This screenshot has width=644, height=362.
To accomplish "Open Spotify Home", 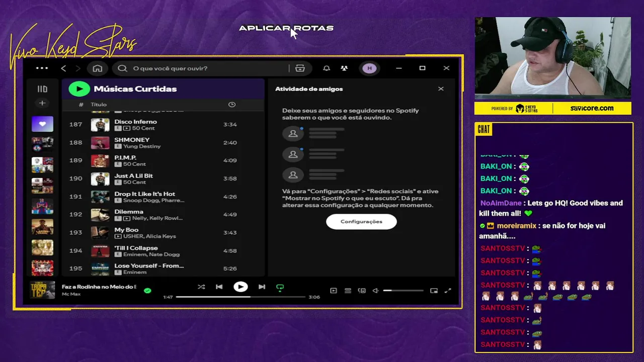I will [x=98, y=68].
